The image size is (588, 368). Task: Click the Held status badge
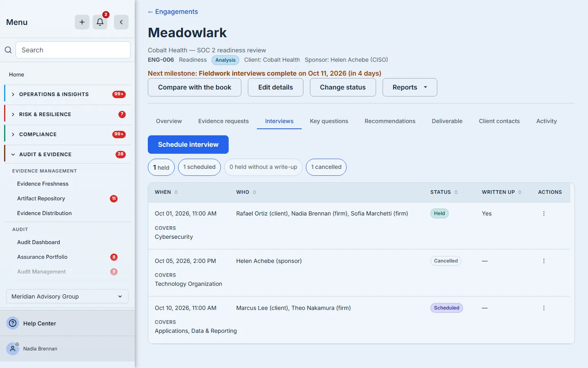tap(439, 213)
